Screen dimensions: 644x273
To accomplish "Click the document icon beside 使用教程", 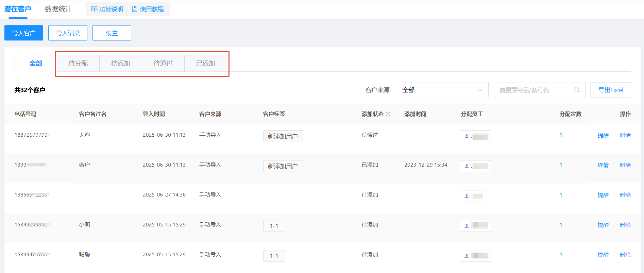I will point(135,9).
